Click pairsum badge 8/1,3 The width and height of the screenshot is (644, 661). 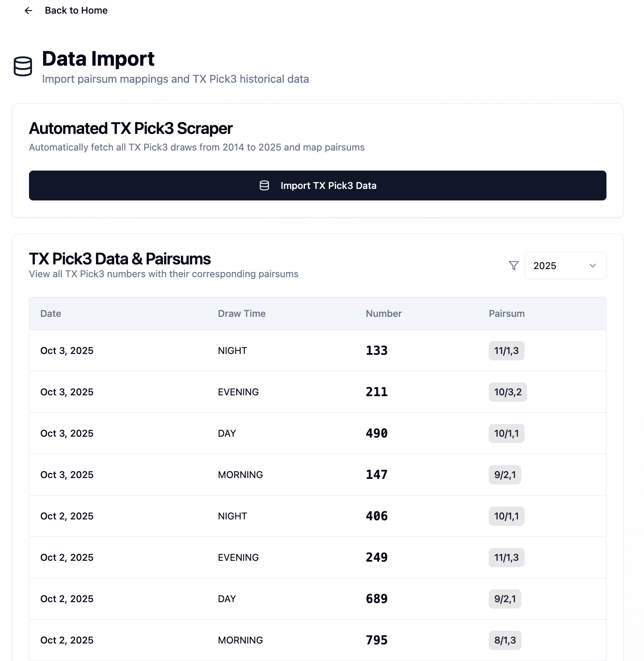point(505,640)
